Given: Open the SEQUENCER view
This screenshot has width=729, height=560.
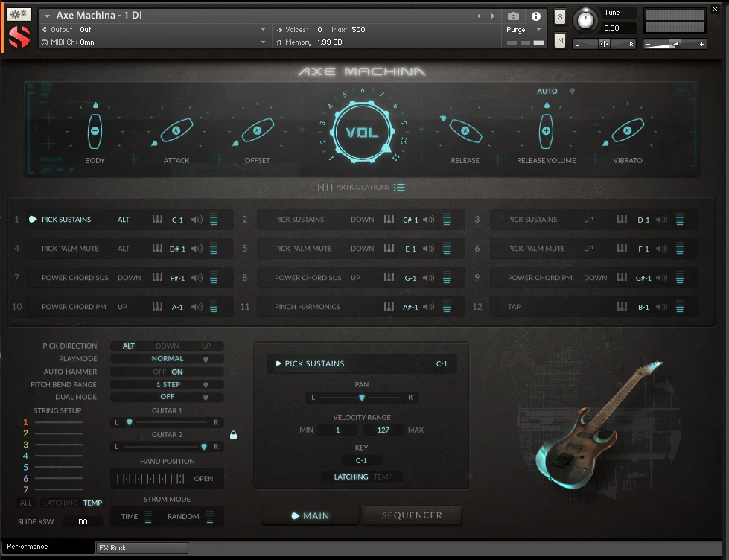Looking at the screenshot, I should [x=411, y=515].
